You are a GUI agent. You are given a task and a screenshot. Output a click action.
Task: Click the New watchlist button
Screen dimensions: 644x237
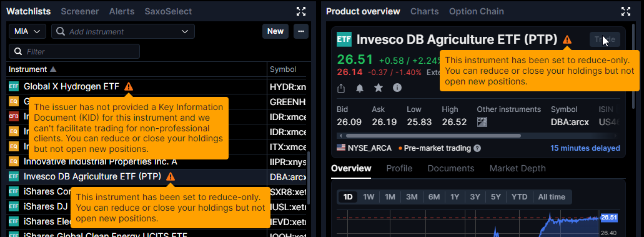275,31
